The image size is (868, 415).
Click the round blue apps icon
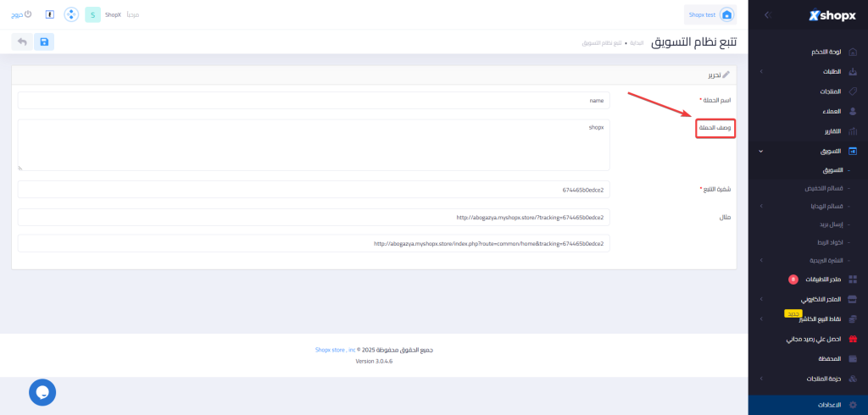(x=72, y=14)
